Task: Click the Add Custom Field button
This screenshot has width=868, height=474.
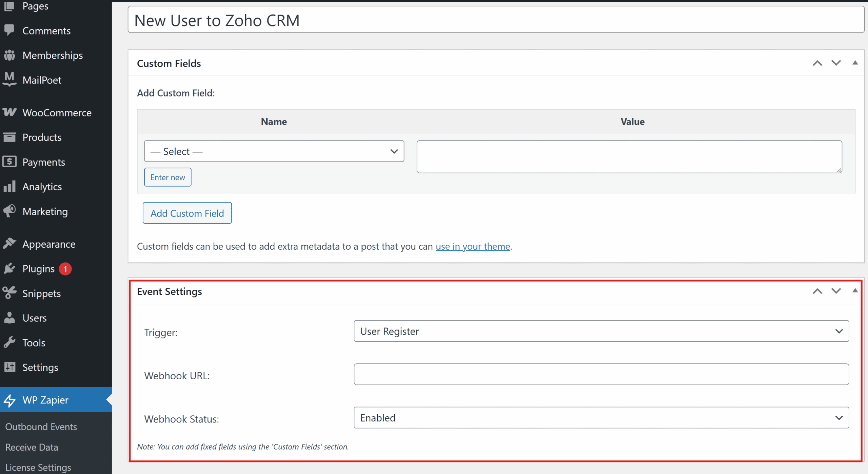Action: pyautogui.click(x=187, y=213)
